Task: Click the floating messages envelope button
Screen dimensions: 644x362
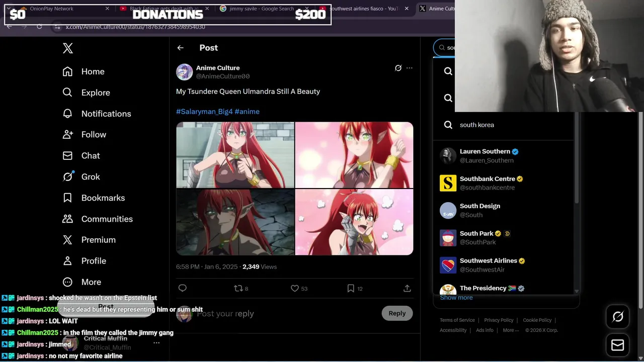Action: coord(618,345)
